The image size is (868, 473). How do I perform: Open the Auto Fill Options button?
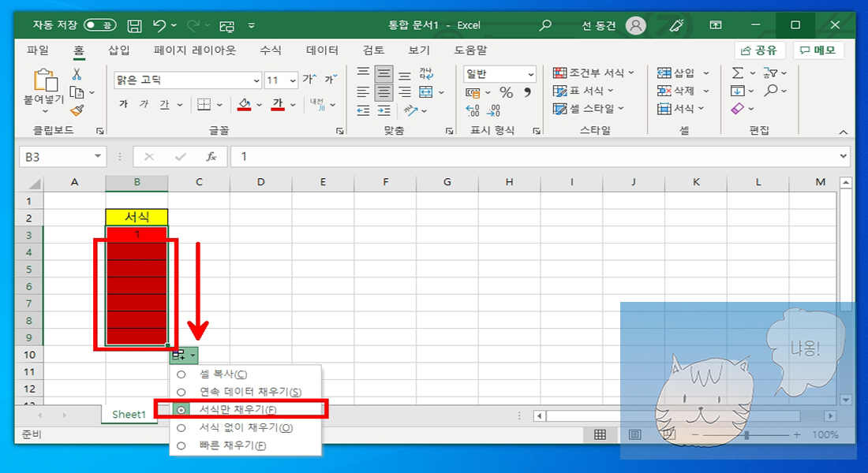tap(184, 356)
